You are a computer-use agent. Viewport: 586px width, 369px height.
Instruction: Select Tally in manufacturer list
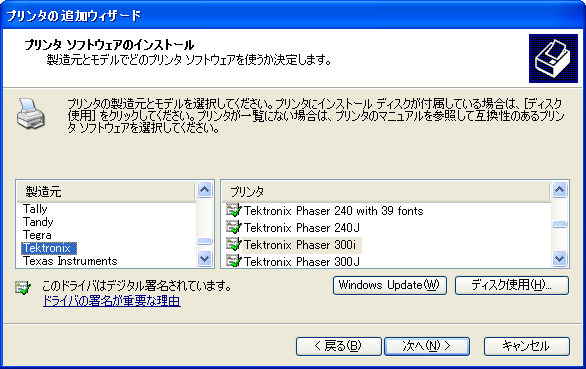coord(35,209)
